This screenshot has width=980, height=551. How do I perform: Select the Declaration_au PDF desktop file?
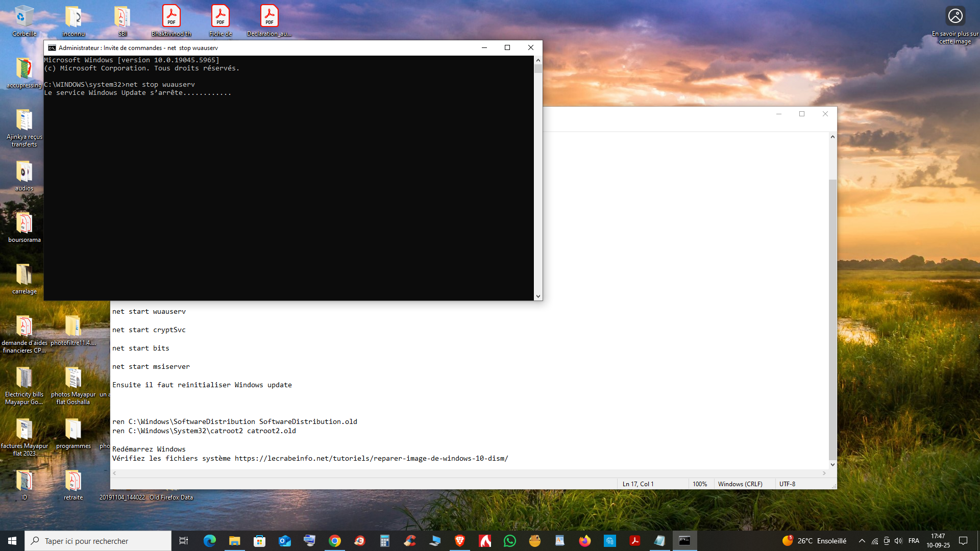point(269,21)
